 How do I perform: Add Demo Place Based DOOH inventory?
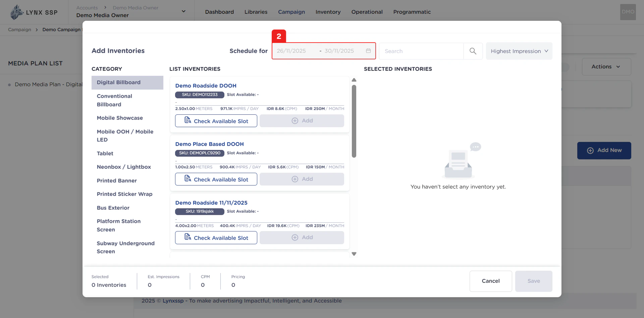pos(302,179)
